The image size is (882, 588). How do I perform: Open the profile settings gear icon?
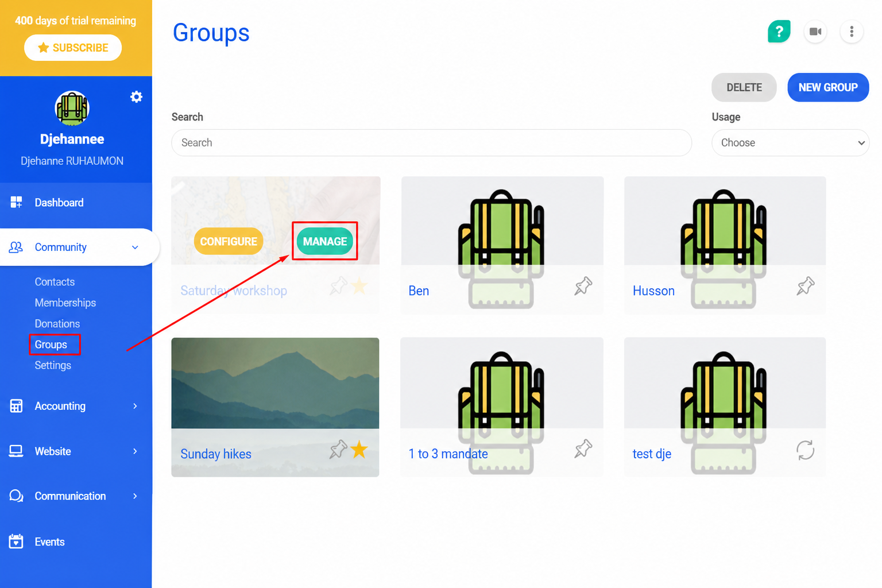(136, 96)
